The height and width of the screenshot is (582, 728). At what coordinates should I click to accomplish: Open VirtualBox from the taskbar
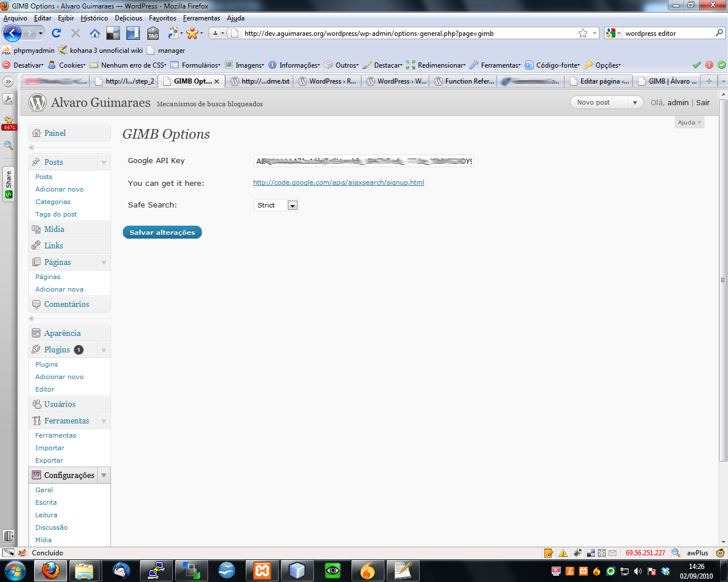pyautogui.click(x=297, y=570)
